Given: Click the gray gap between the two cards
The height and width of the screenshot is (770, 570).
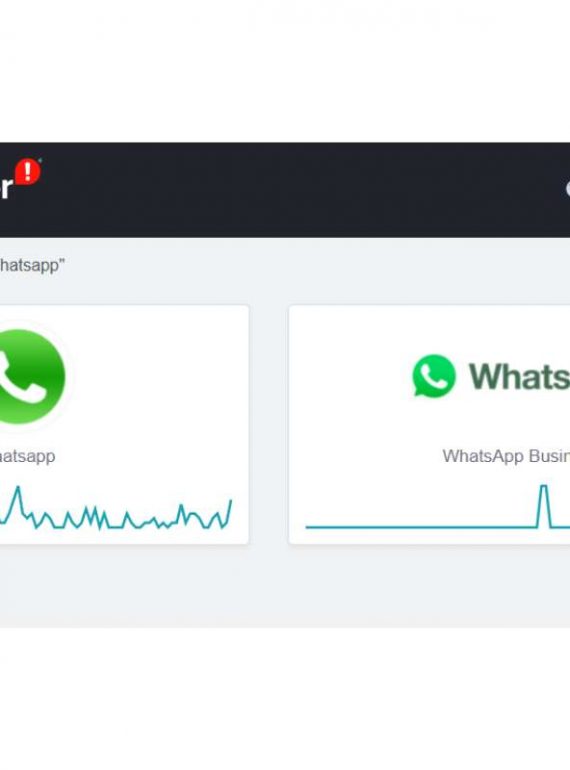Looking at the screenshot, I should point(269,425).
